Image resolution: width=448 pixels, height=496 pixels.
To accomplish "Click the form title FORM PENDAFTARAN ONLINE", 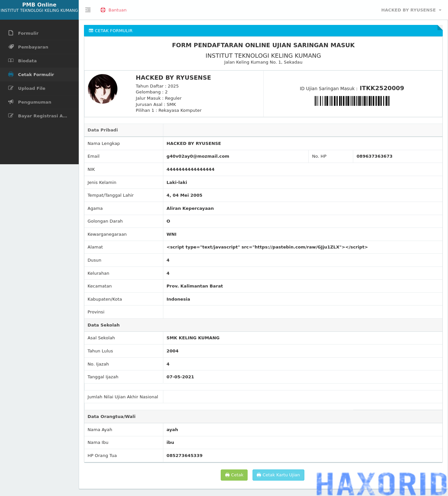I will coord(263,45).
